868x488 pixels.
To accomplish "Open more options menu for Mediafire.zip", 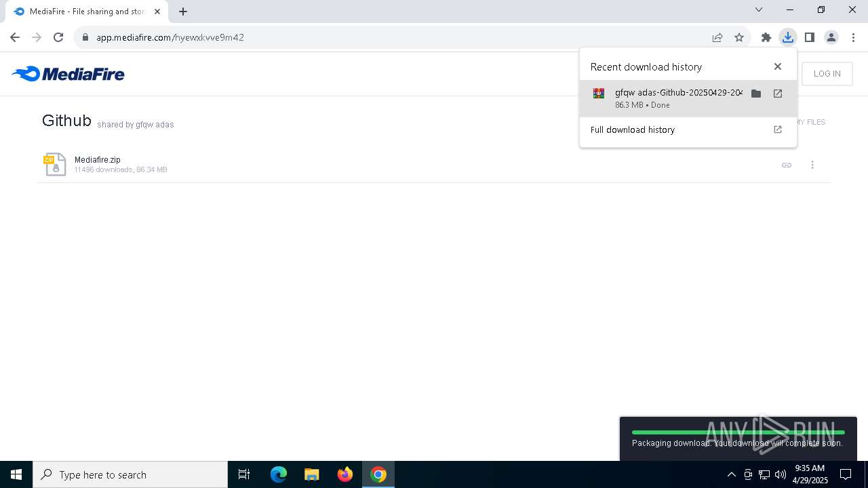I will (x=812, y=165).
